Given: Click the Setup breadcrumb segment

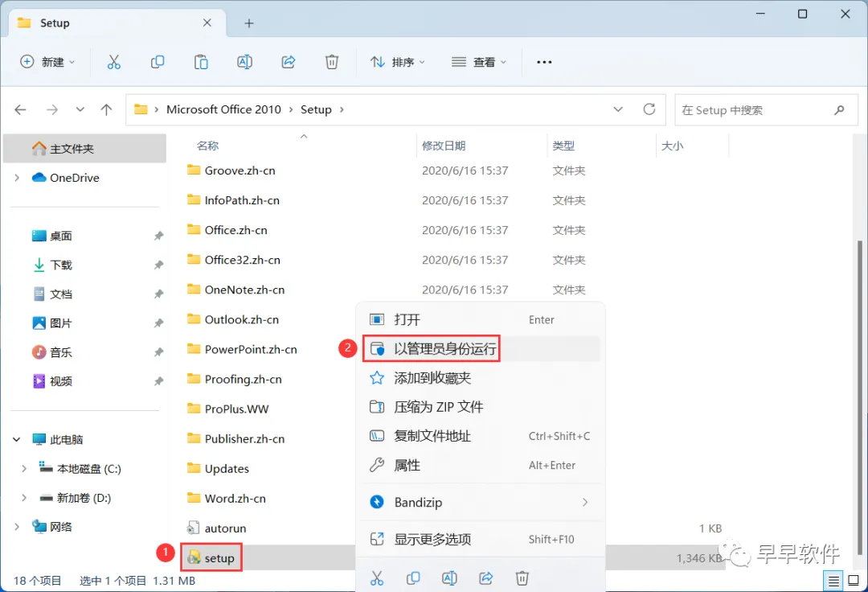Looking at the screenshot, I should [316, 109].
